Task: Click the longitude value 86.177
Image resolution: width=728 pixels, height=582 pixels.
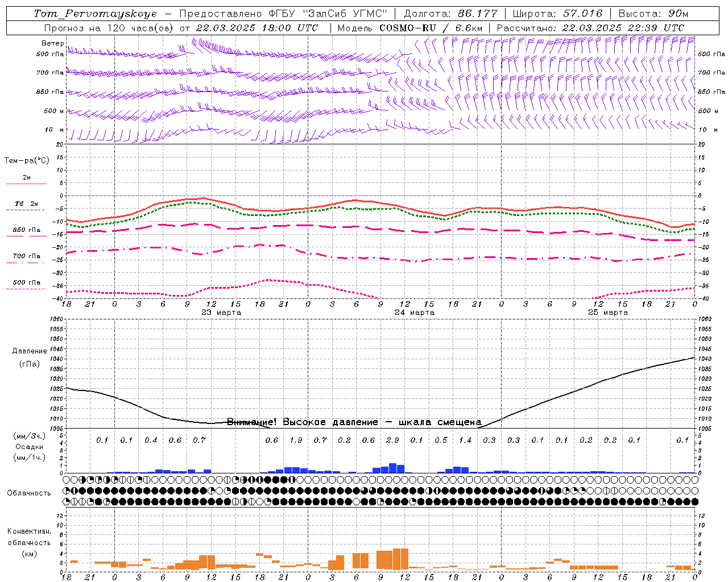Action: [478, 14]
